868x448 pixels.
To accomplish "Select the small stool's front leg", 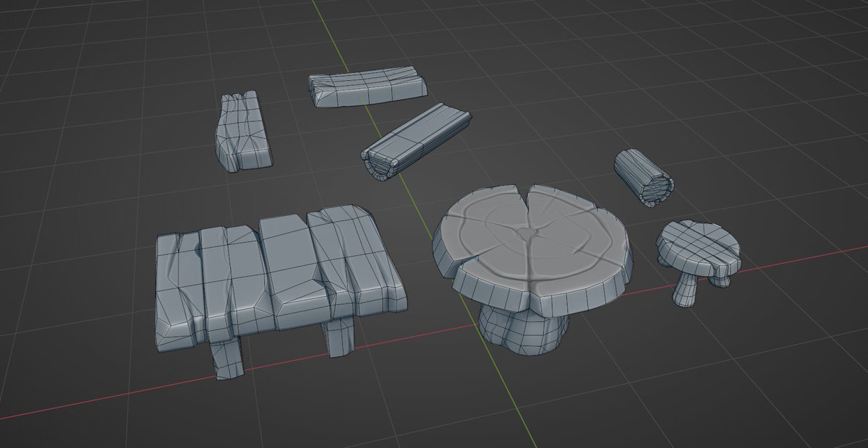I will point(684,289).
